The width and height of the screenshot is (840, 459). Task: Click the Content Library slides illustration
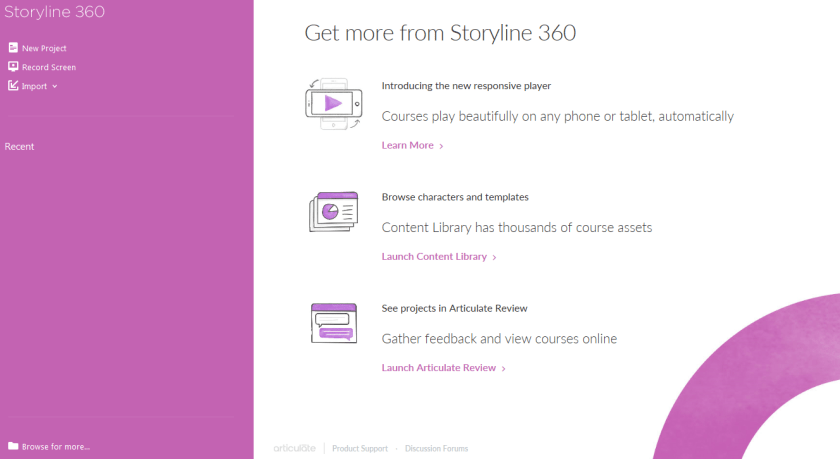click(333, 212)
